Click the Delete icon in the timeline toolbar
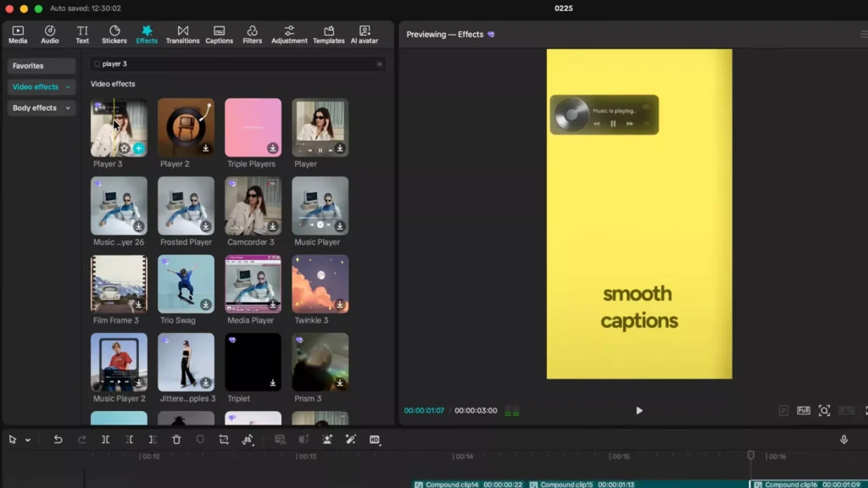868x488 pixels. (x=176, y=440)
